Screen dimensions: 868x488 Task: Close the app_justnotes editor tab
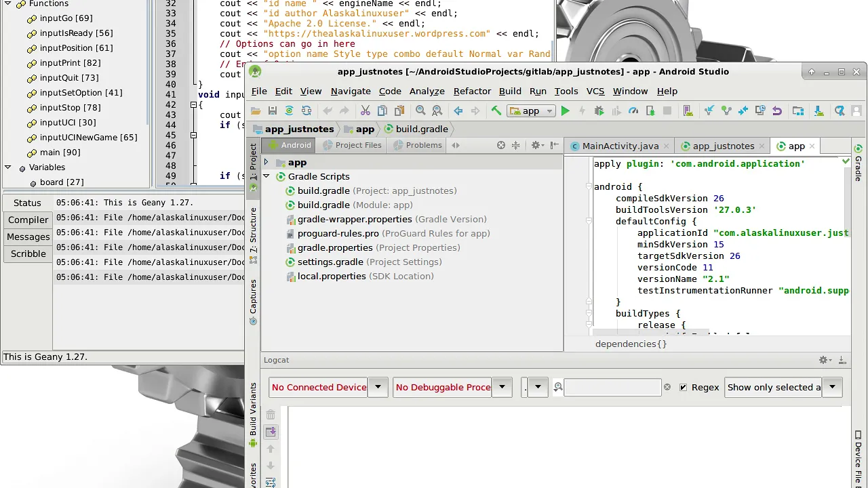[762, 146]
